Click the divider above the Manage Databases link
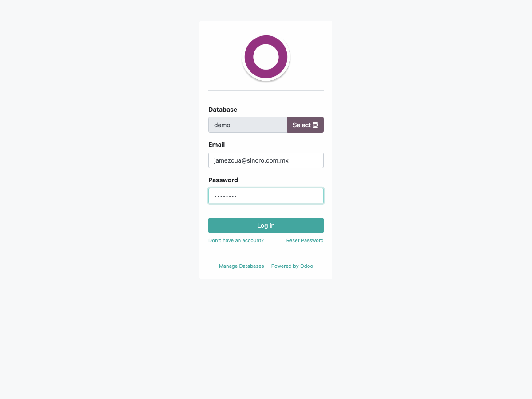Viewport: 532px width, 399px height. pos(266,255)
